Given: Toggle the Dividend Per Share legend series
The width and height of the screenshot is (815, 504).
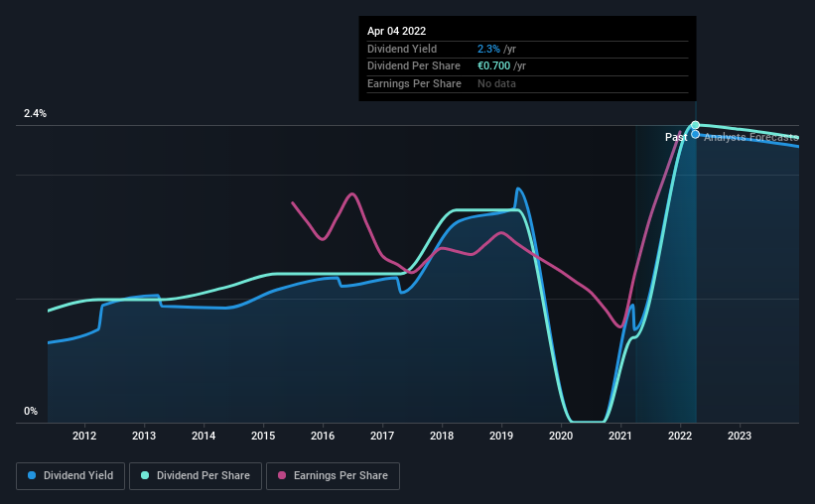Looking at the screenshot, I should tap(196, 476).
